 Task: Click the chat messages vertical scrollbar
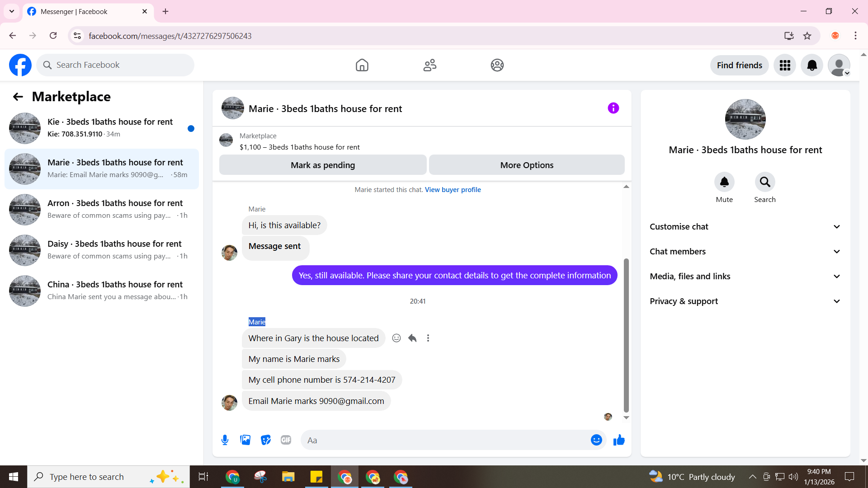click(626, 334)
